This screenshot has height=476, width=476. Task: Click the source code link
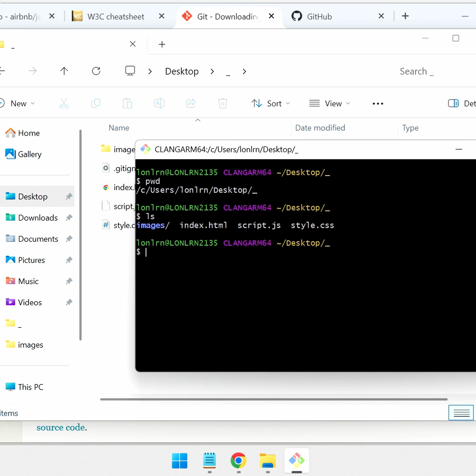[x=62, y=427]
